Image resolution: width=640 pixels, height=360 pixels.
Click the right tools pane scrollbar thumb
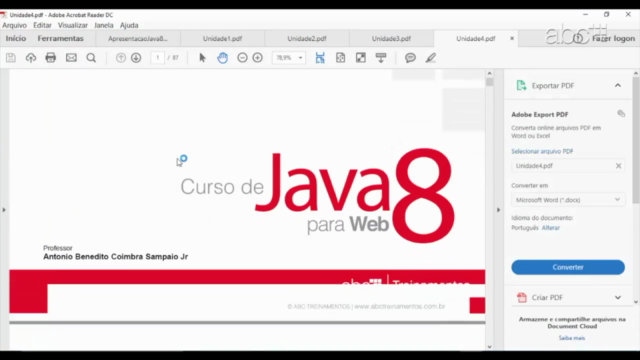coord(636,141)
